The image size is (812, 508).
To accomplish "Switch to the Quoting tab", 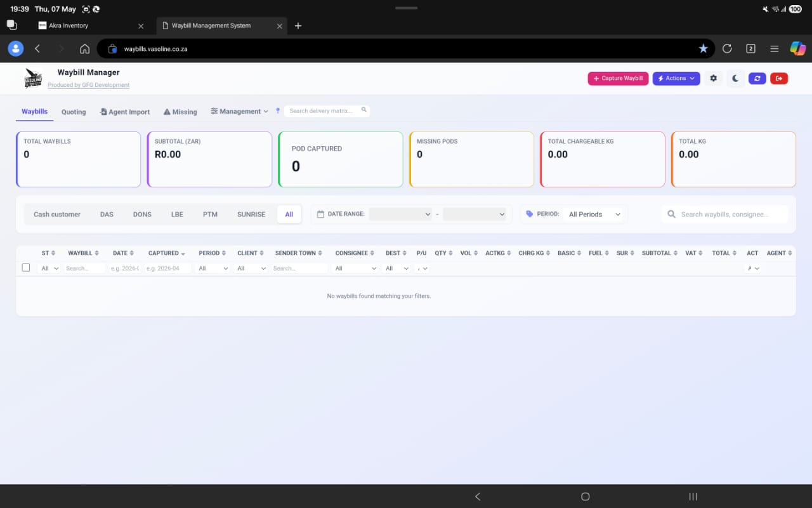I will [x=74, y=112].
